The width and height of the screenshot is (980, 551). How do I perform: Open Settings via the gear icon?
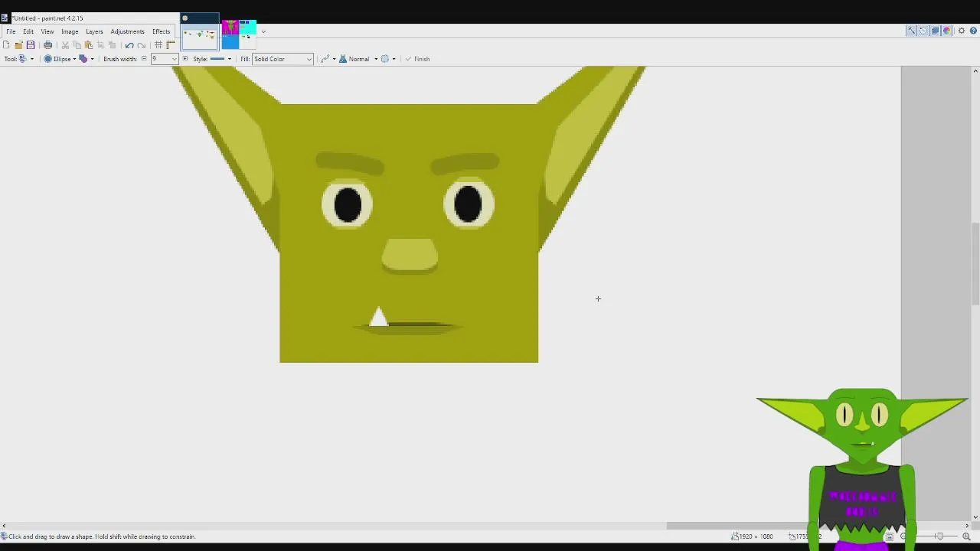[962, 31]
